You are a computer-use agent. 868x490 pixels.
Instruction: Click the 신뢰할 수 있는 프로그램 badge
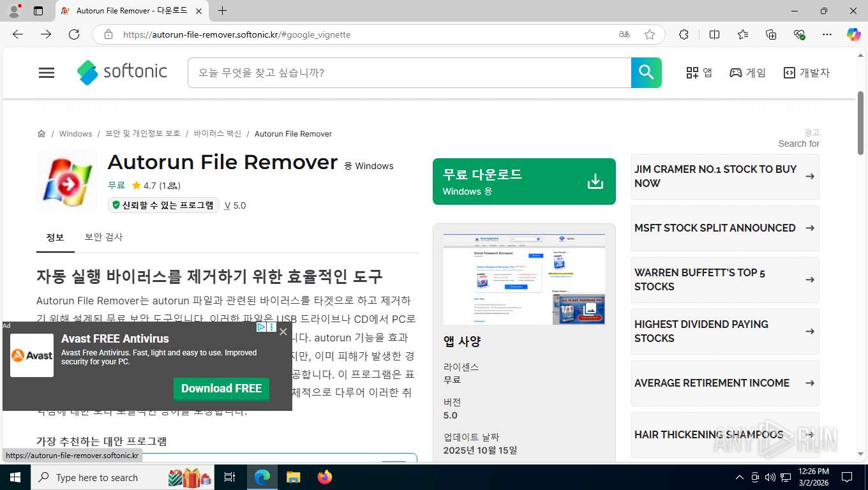164,205
